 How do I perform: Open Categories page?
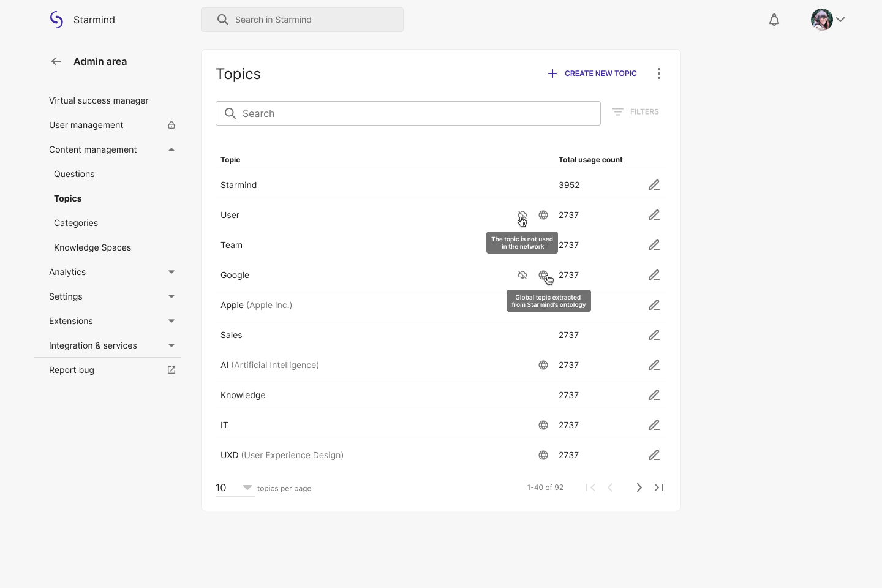76,223
